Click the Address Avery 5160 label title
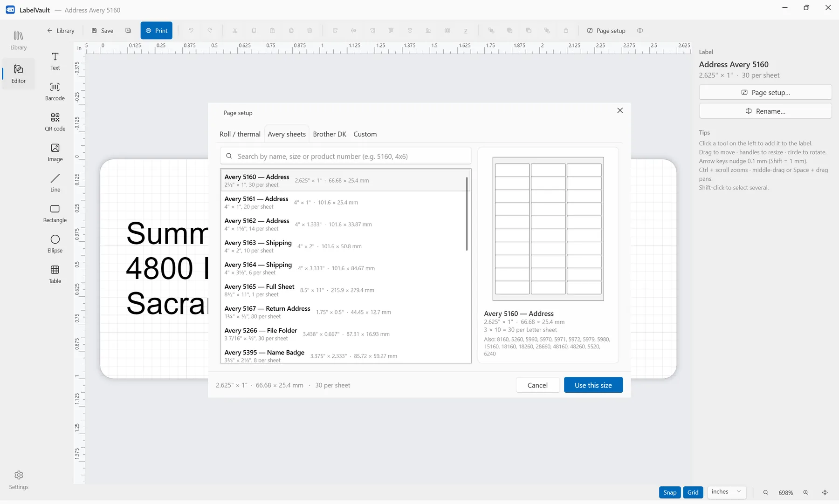Viewport: 839px width, 504px height. point(734,64)
